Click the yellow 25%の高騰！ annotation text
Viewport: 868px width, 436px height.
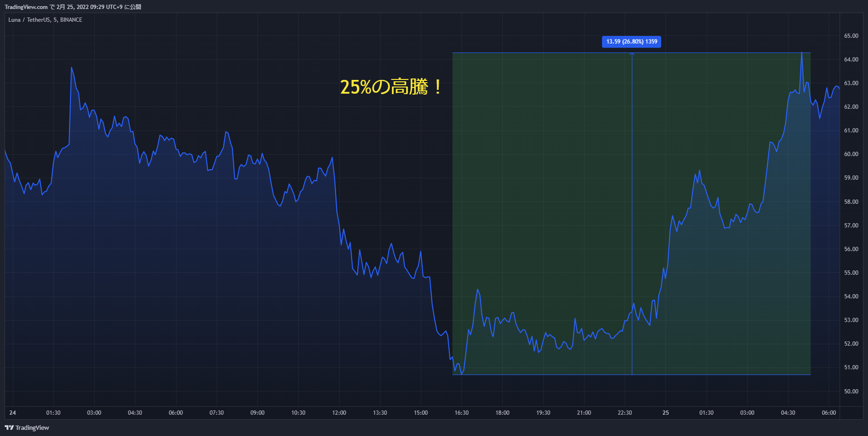pos(391,87)
